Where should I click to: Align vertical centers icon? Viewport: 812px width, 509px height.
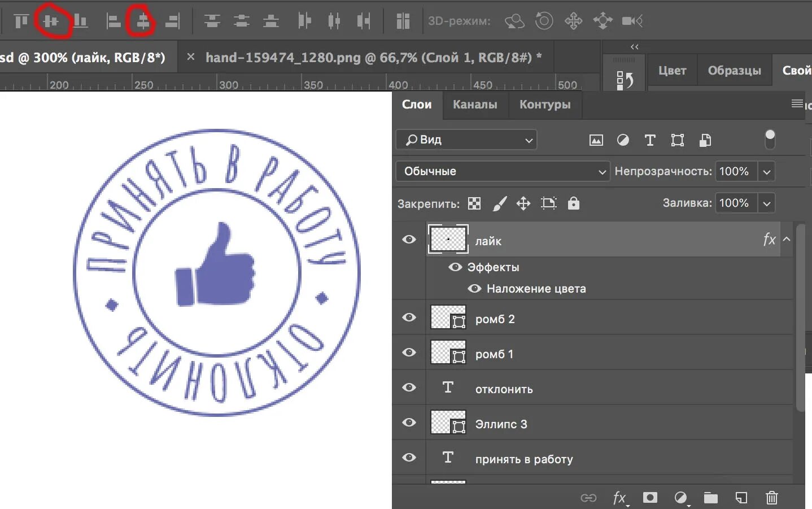[x=51, y=21]
